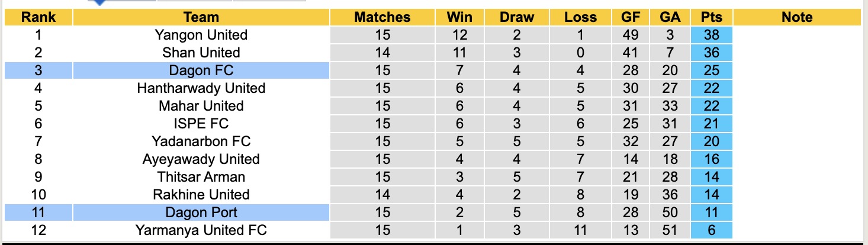Click the highlighted rank 11 cell
The height and width of the screenshot is (245, 868).
click(38, 212)
